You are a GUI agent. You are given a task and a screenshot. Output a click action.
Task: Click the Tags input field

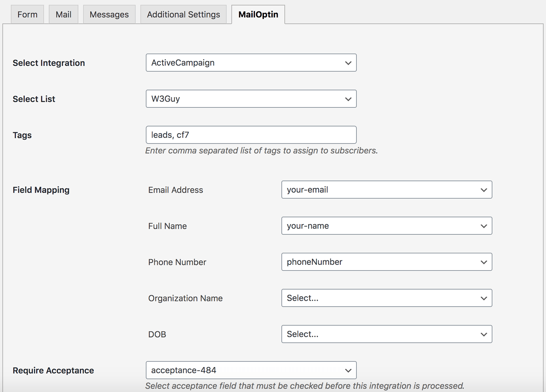point(251,135)
